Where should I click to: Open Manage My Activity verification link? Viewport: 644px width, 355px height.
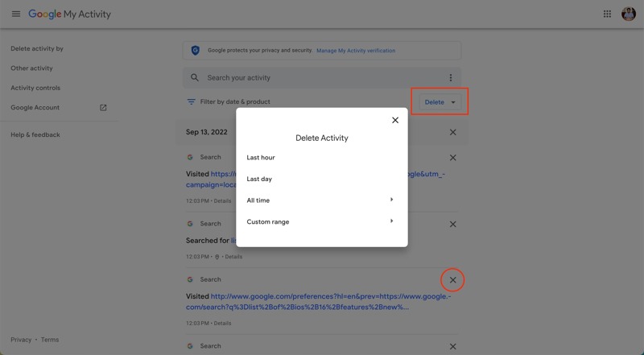coord(356,51)
